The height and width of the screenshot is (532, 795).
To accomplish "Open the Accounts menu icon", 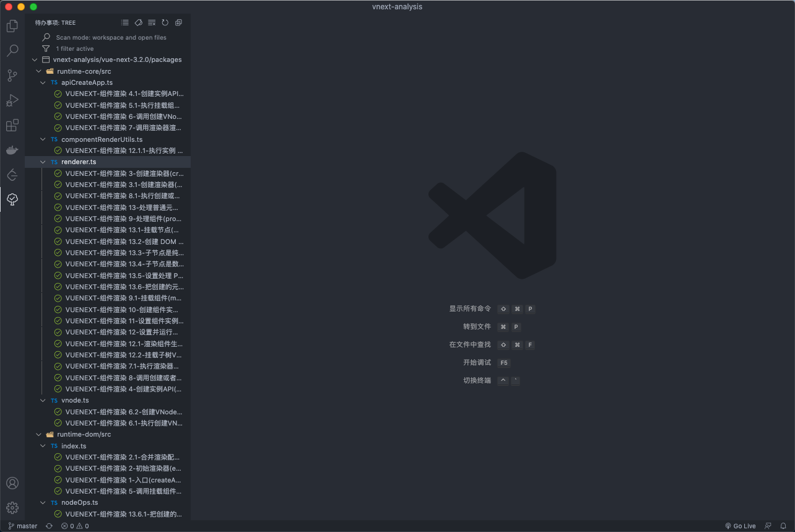I will (x=12, y=483).
